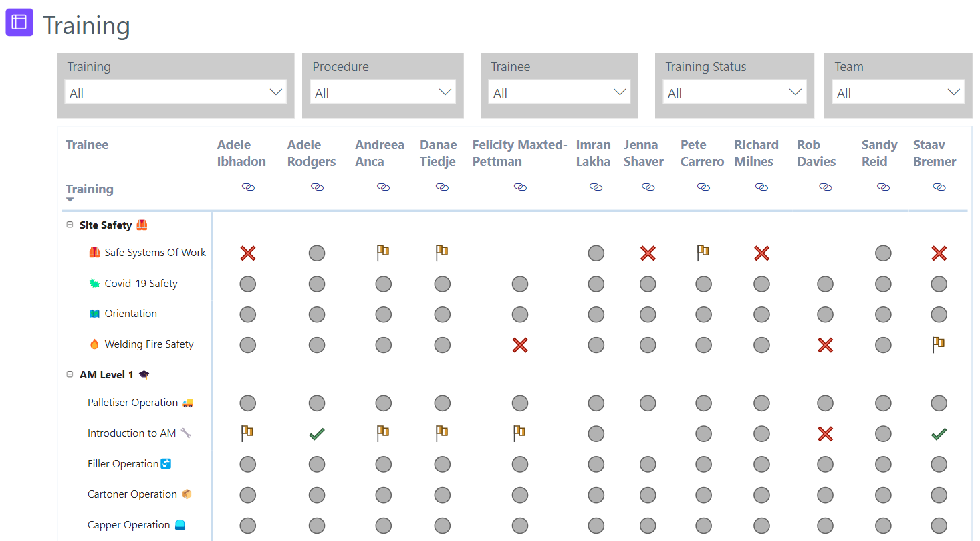Collapse the AM Level 1 group
This screenshot has height=541, width=980.
coord(70,374)
